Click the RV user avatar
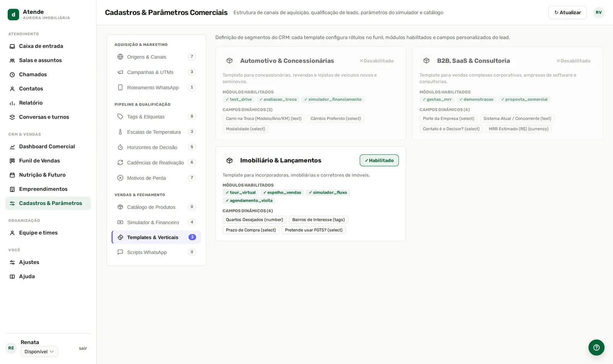 click(x=599, y=13)
